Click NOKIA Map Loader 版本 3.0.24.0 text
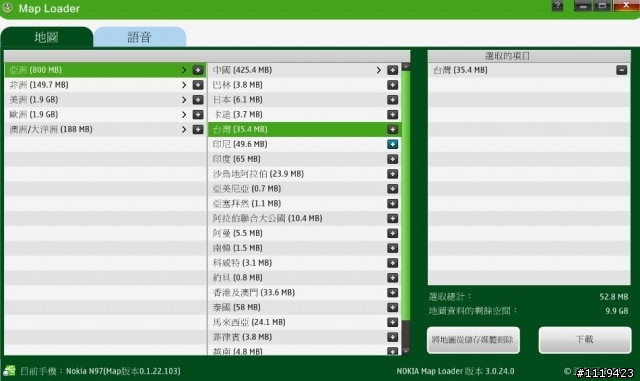This screenshot has height=381, width=640. (455, 371)
